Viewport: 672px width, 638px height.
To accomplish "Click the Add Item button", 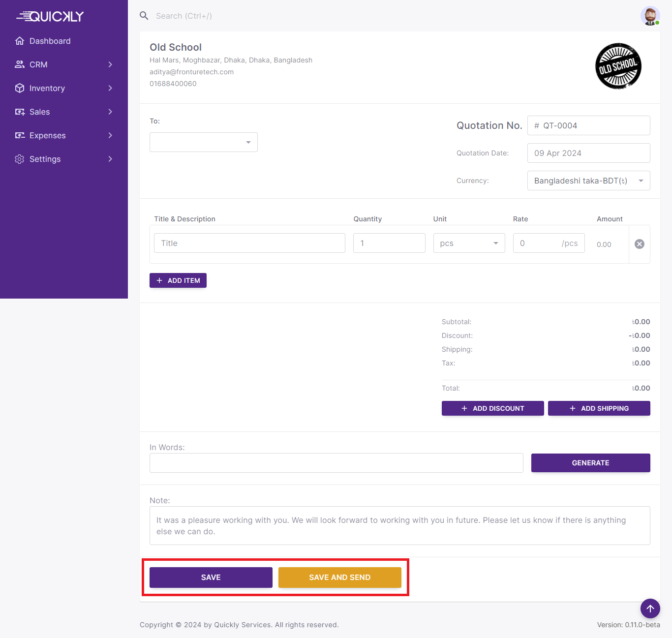I will 178,280.
